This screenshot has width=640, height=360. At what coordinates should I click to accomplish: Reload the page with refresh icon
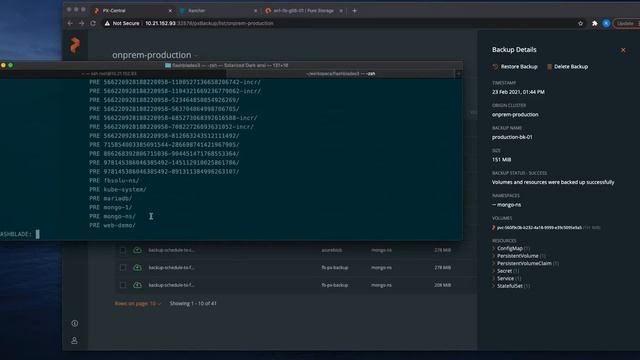pos(93,23)
